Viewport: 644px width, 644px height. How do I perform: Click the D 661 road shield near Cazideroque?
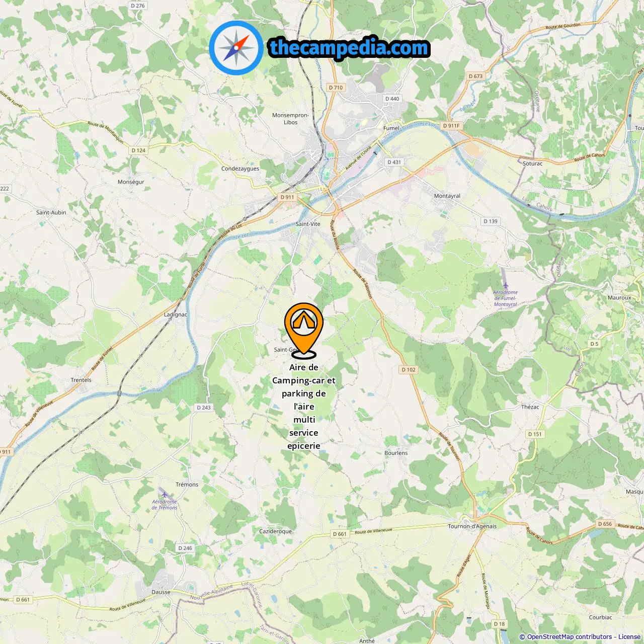point(340,534)
